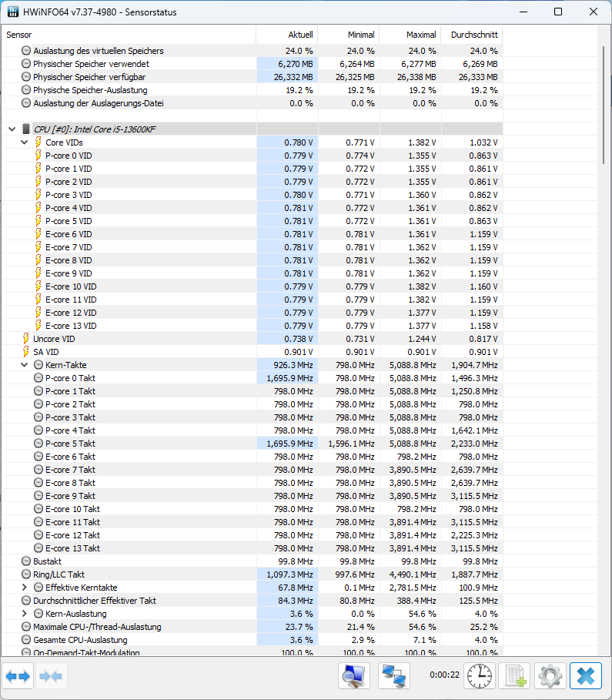The height and width of the screenshot is (700, 612).
Task: Expand the Kern-Auslastung node
Action: [x=25, y=614]
